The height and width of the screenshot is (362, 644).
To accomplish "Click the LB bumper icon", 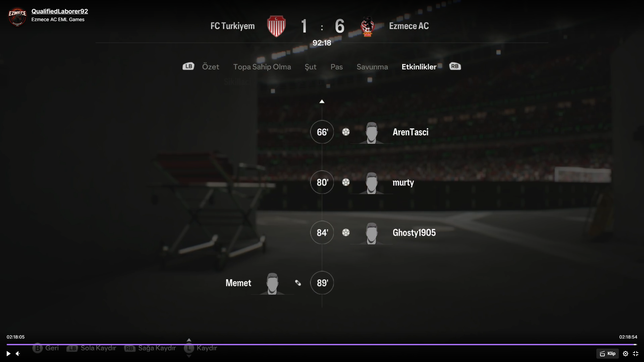I will pyautogui.click(x=189, y=66).
